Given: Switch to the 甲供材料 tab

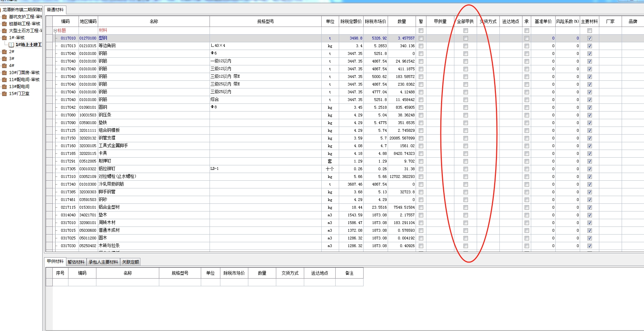Looking at the screenshot, I should pyautogui.click(x=55, y=261).
